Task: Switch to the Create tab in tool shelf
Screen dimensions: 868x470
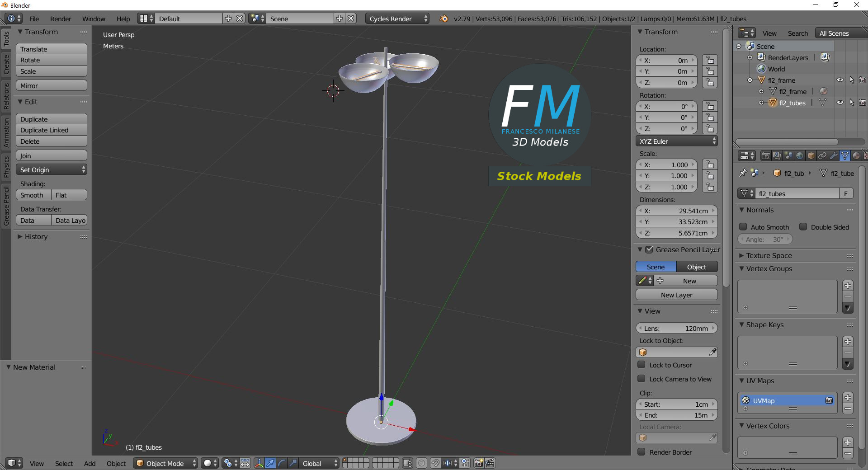Action: click(x=6, y=64)
